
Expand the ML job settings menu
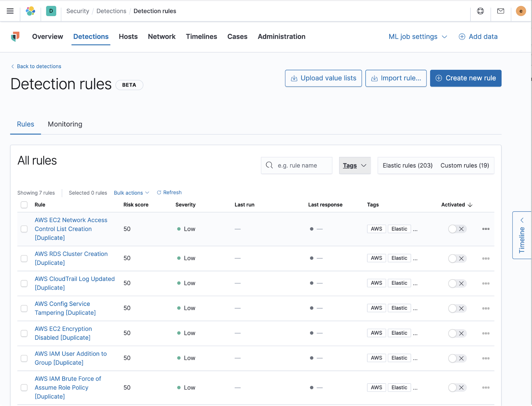click(418, 36)
